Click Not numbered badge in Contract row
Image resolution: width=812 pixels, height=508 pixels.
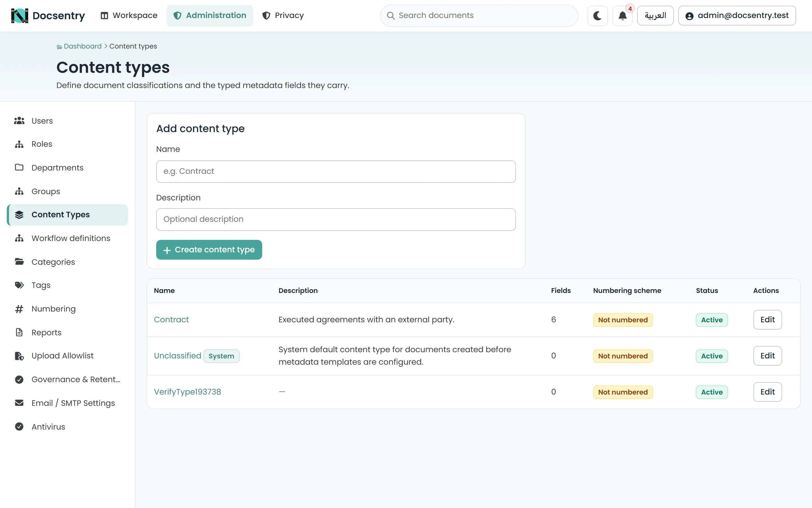[x=623, y=320]
